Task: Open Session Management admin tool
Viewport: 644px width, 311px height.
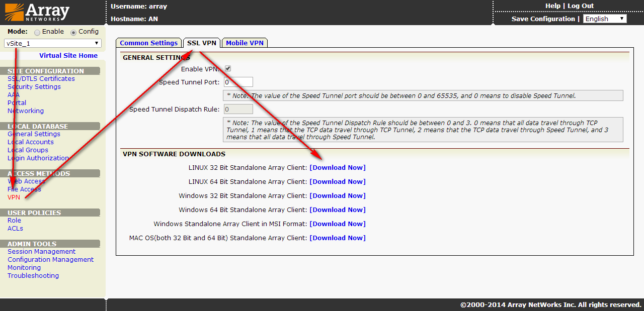Action: 42,251
